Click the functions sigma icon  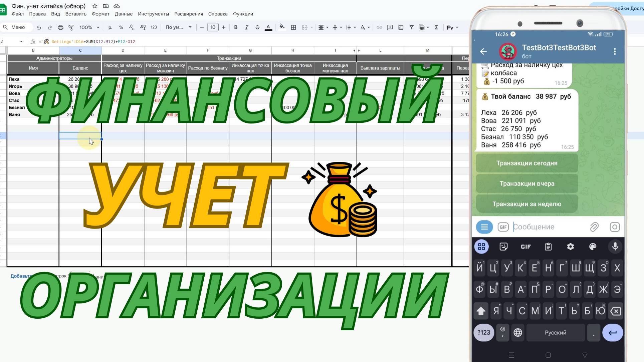pos(436,27)
